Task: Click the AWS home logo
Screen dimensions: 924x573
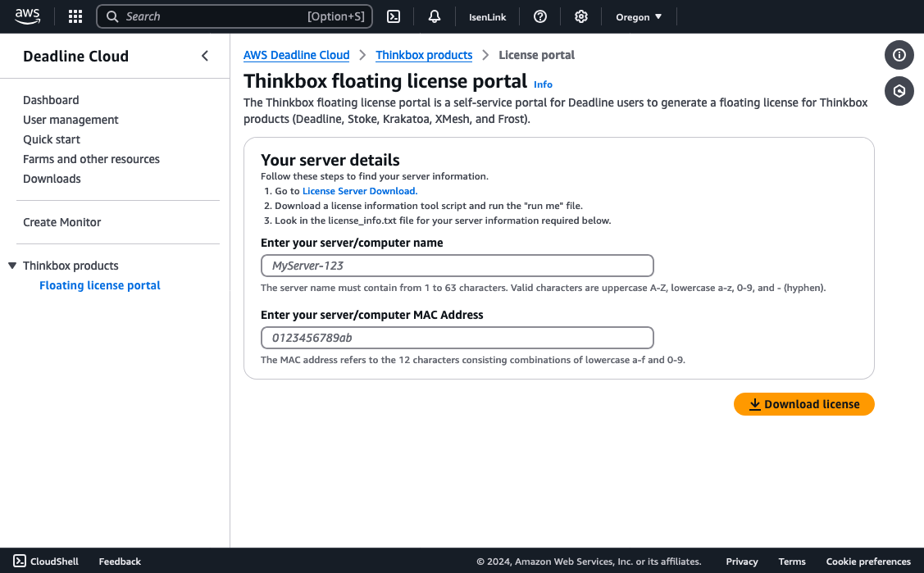Action: point(27,16)
